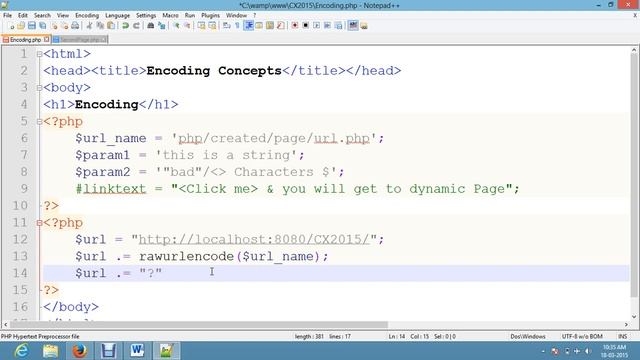Toggle synchronized horizontal scrolling
Screen dimensions: 640x360
pos(213,26)
